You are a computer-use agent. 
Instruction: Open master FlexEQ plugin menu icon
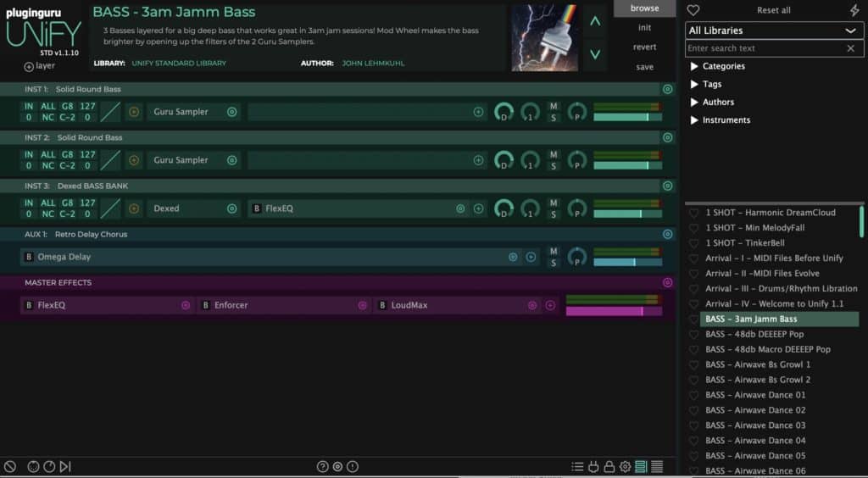tap(186, 305)
